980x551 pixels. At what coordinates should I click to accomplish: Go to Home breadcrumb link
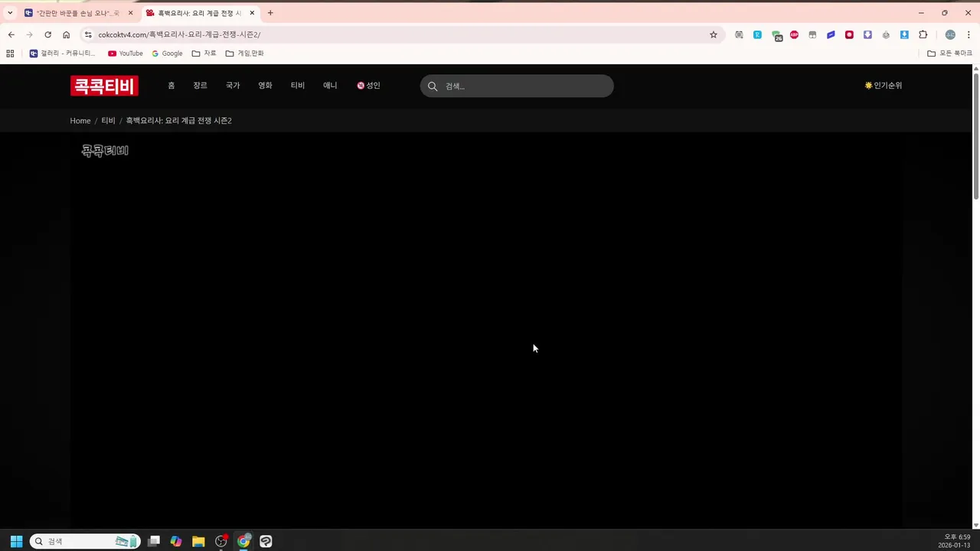tap(80, 121)
